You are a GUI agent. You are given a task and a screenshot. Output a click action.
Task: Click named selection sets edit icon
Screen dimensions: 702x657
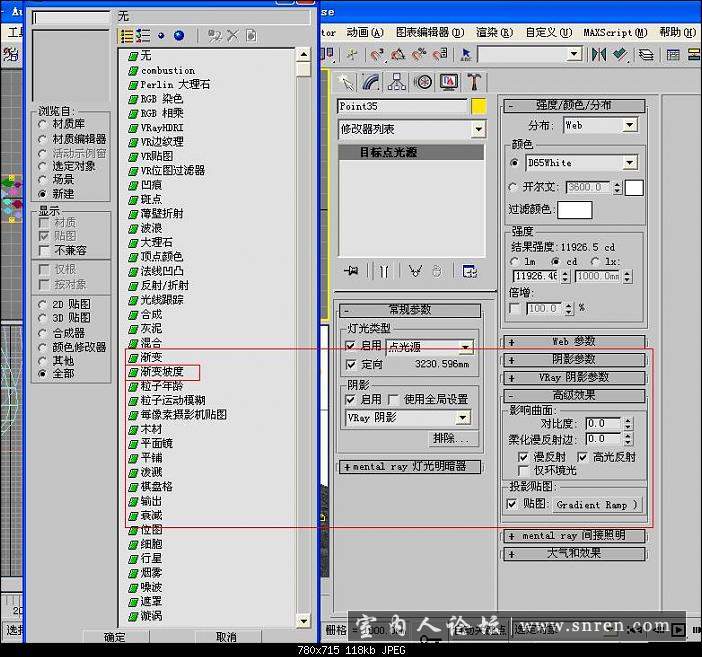coord(466,55)
